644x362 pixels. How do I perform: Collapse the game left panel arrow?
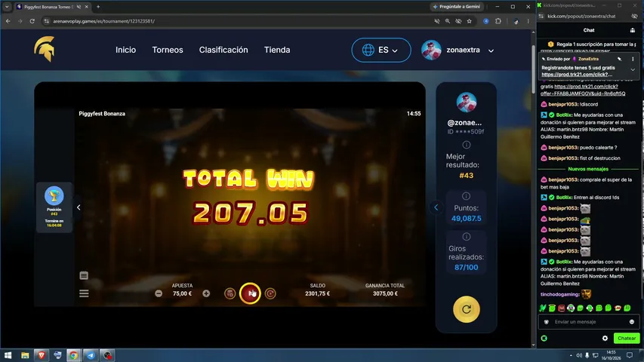(x=79, y=207)
